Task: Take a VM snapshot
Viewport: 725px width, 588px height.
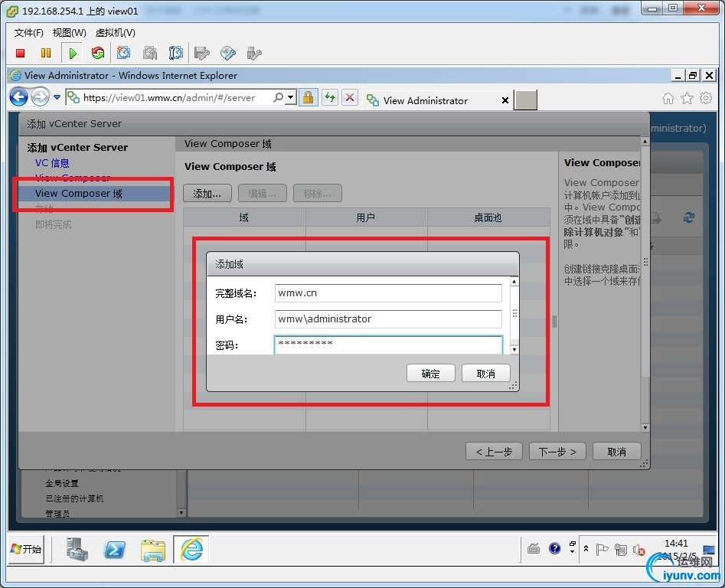Action: pyautogui.click(x=123, y=53)
